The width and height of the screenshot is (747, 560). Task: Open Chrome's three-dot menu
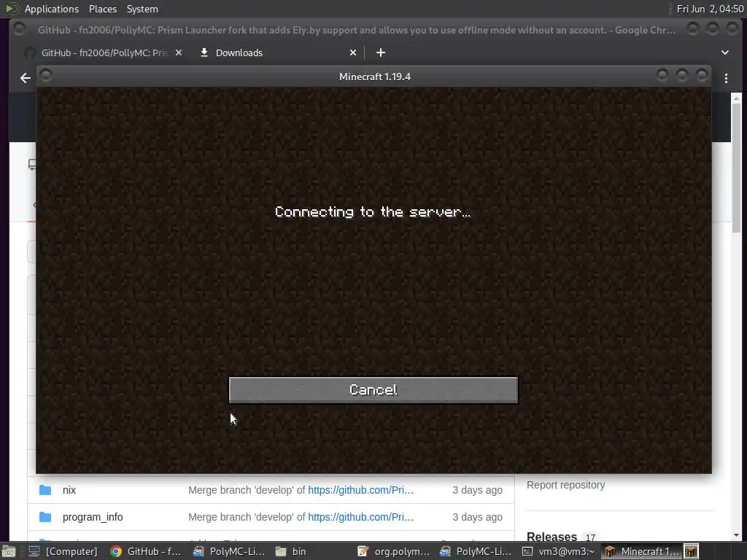[x=726, y=79]
